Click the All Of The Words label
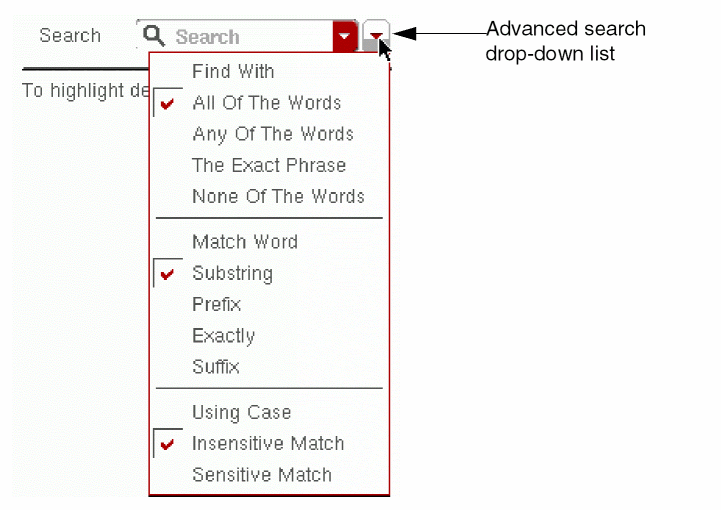The height and width of the screenshot is (510, 721). (266, 103)
